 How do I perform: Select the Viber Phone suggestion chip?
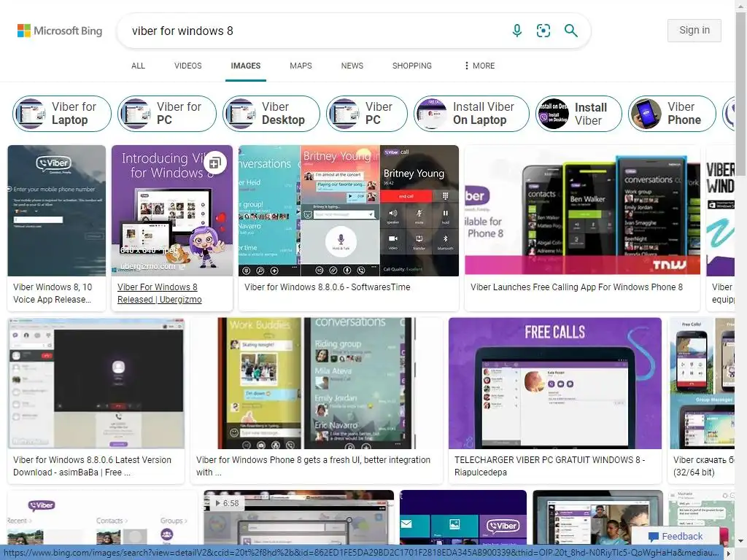[x=672, y=113]
